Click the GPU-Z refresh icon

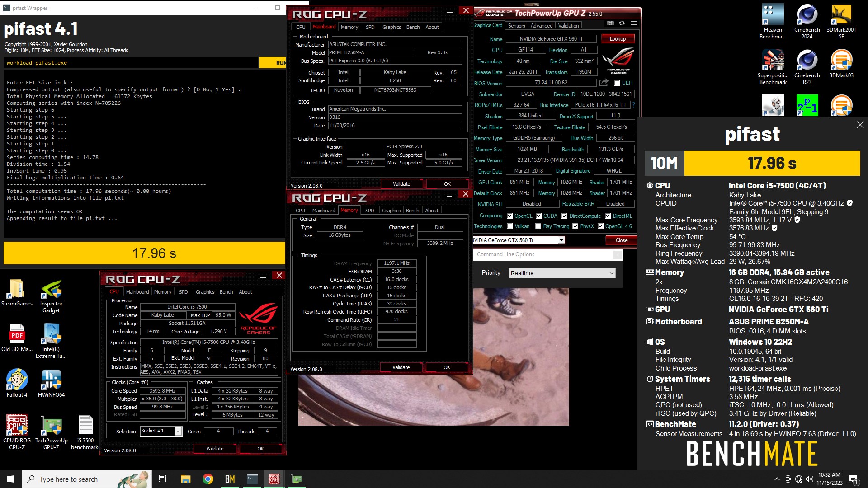click(x=622, y=23)
